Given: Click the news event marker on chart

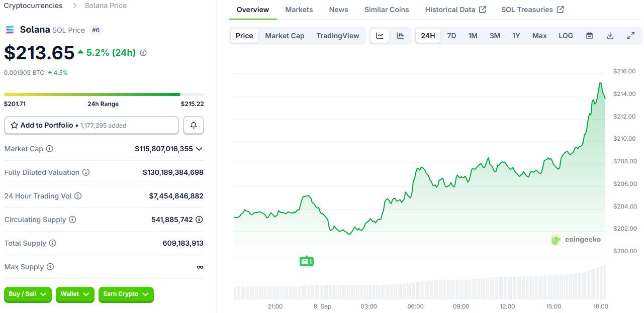Looking at the screenshot, I should click(306, 261).
